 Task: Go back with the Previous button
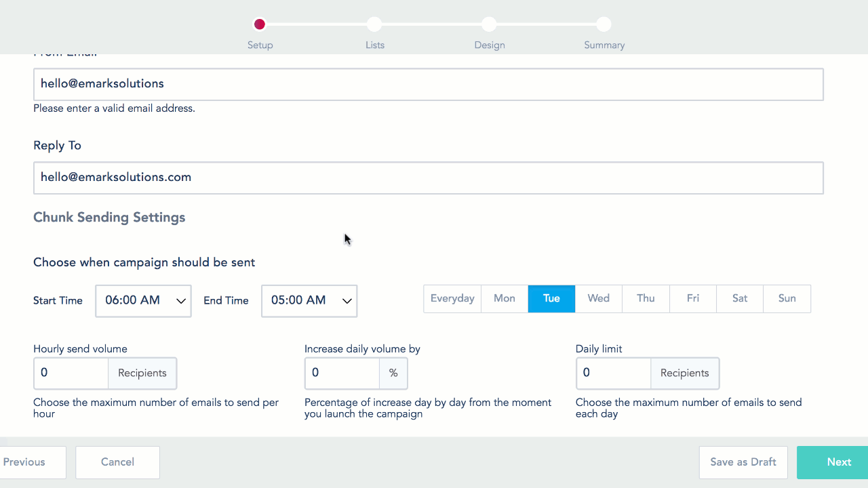(27, 462)
